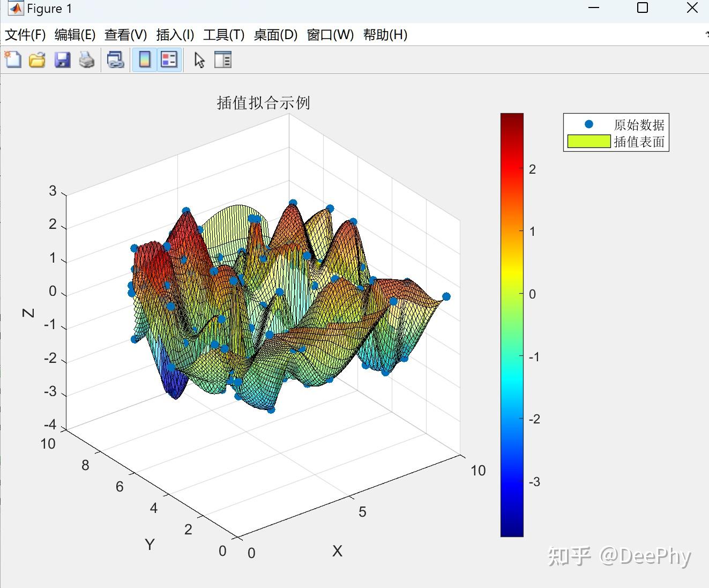Open the 插入(I) menu

174,35
